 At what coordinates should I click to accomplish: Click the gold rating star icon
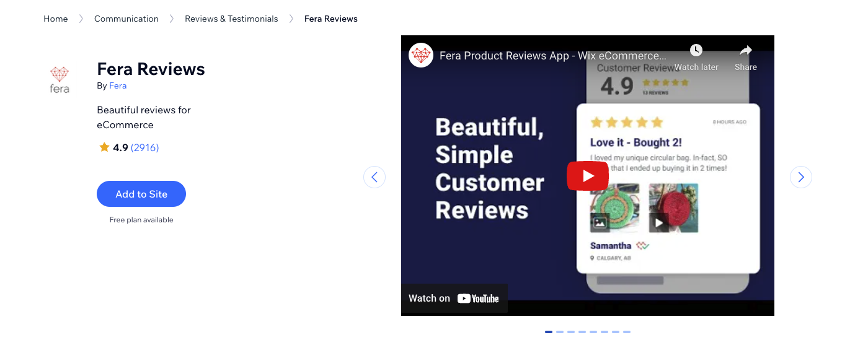[x=104, y=147]
